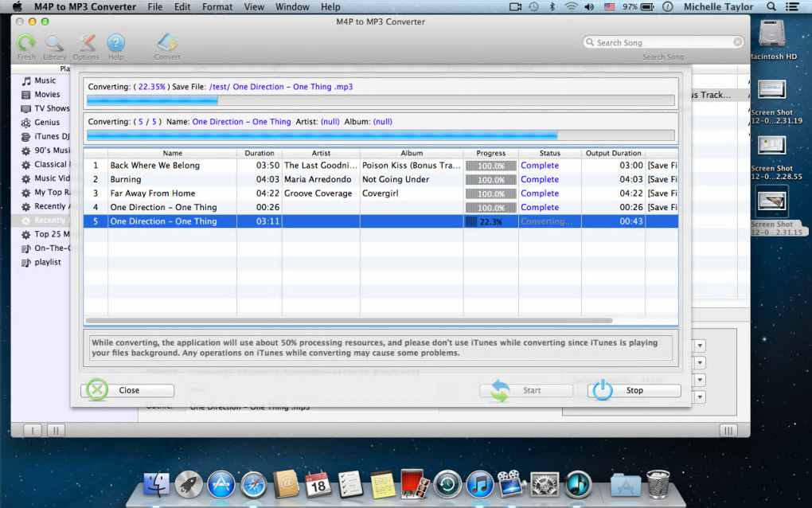Sort by the Name column header
The width and height of the screenshot is (812, 508).
[173, 154]
